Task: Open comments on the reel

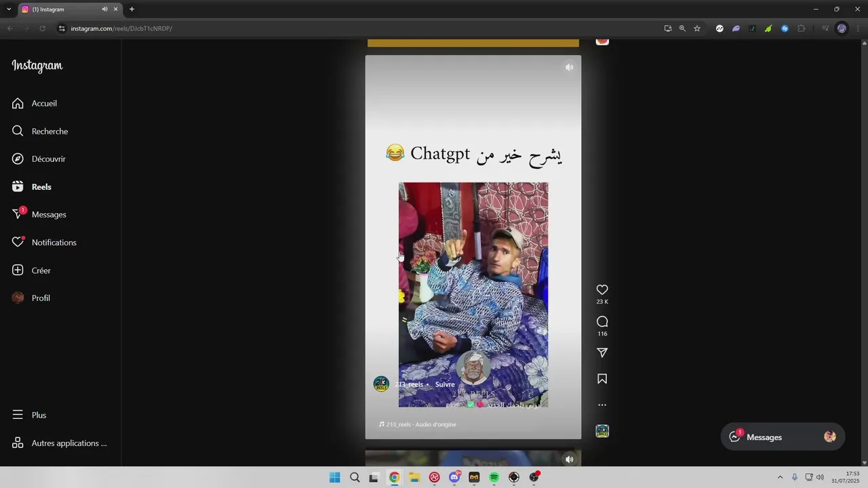Action: (x=602, y=322)
